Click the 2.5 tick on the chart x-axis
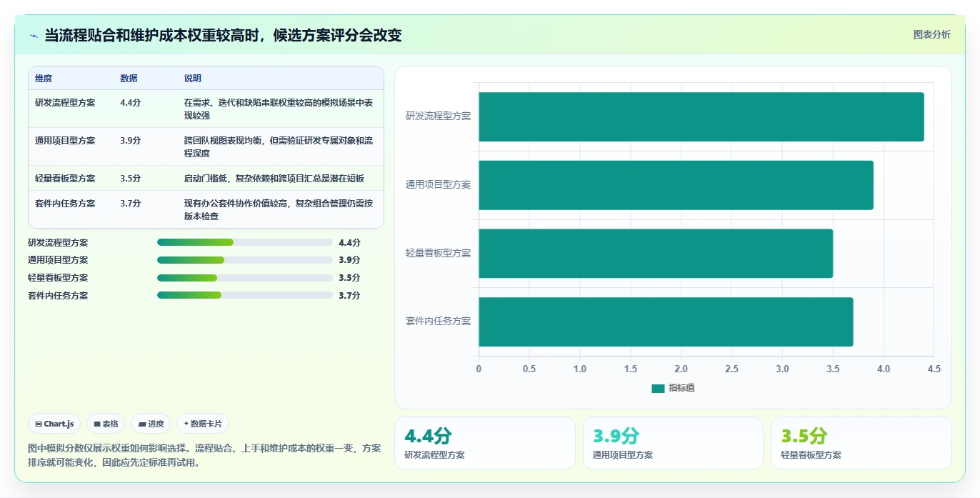980x498 pixels. click(x=731, y=369)
